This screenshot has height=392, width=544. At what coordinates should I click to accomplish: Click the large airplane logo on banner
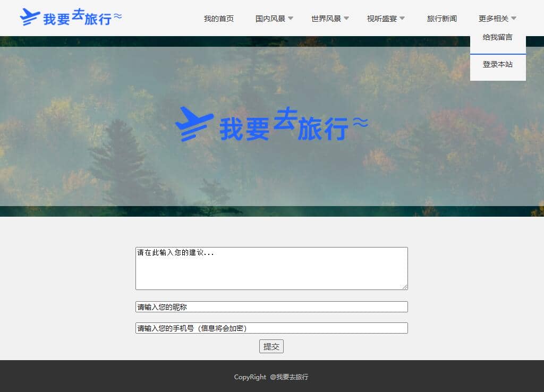click(194, 124)
